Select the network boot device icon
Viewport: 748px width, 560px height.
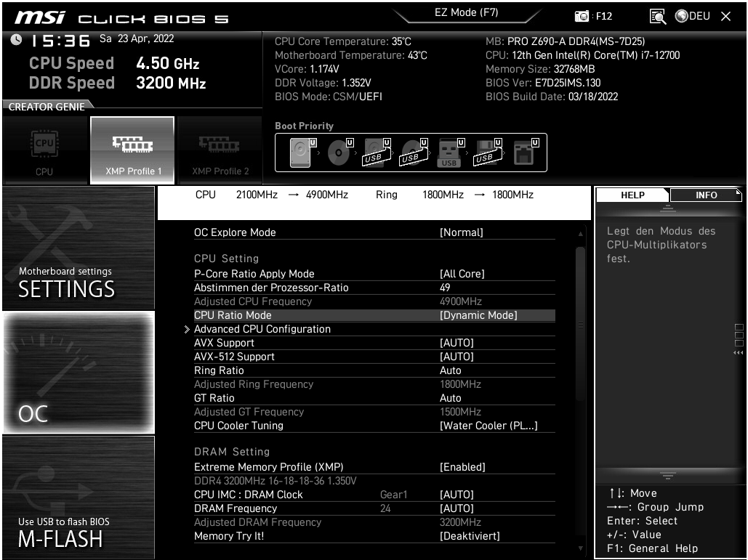(x=526, y=153)
